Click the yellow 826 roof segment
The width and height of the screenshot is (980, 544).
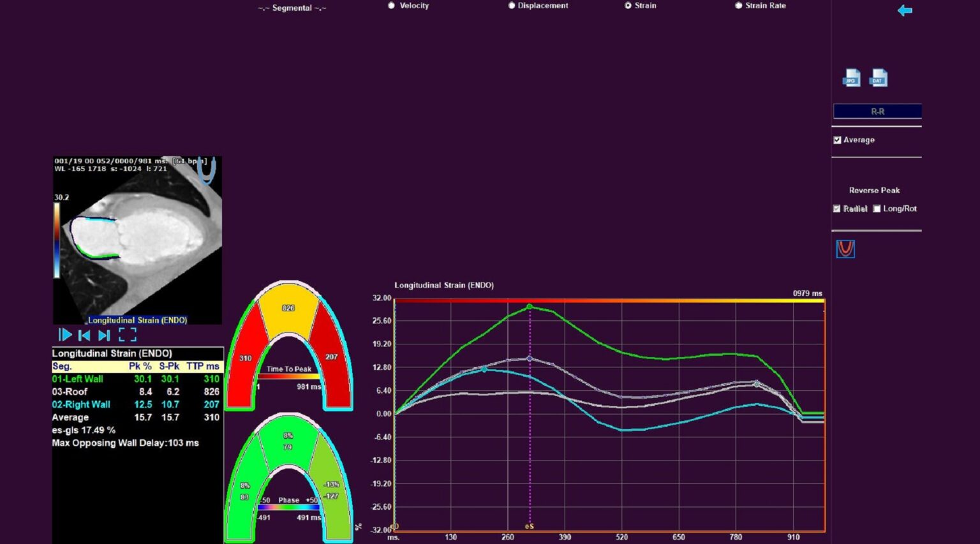pyautogui.click(x=288, y=309)
